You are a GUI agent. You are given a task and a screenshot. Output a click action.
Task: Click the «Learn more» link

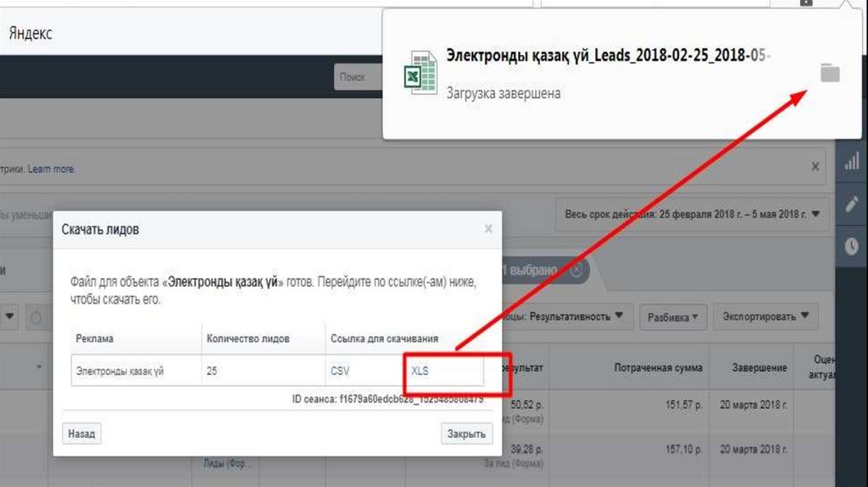pyautogui.click(x=52, y=169)
